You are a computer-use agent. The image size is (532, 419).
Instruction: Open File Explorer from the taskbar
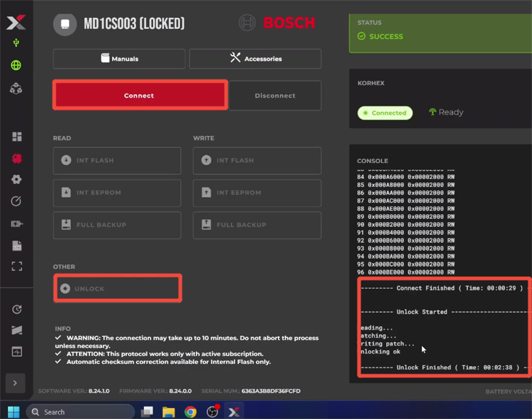[169, 412]
